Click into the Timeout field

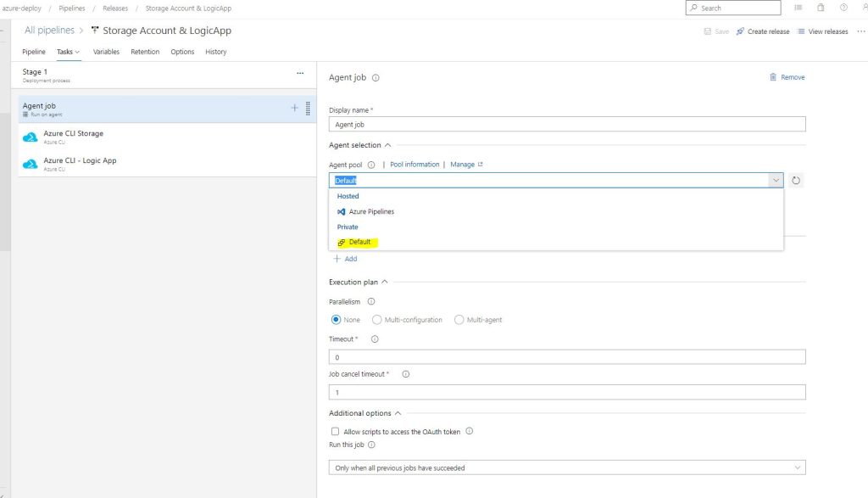567,356
